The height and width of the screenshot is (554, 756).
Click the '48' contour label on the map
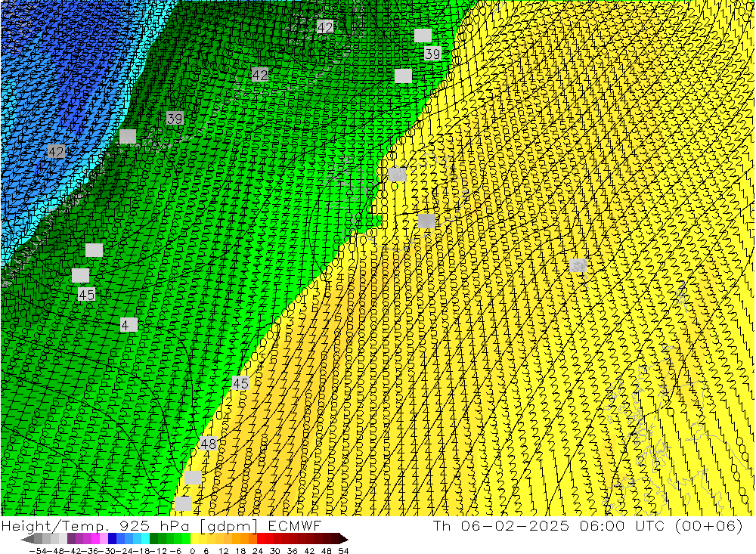[209, 444]
